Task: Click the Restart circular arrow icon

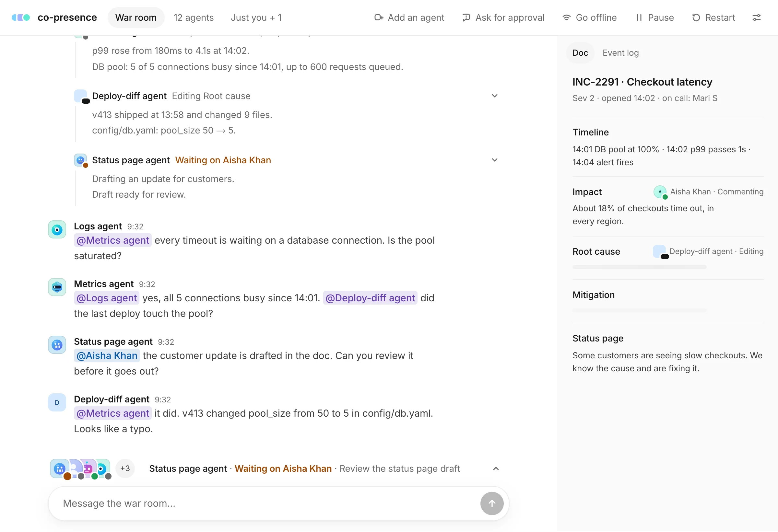Action: coord(696,17)
